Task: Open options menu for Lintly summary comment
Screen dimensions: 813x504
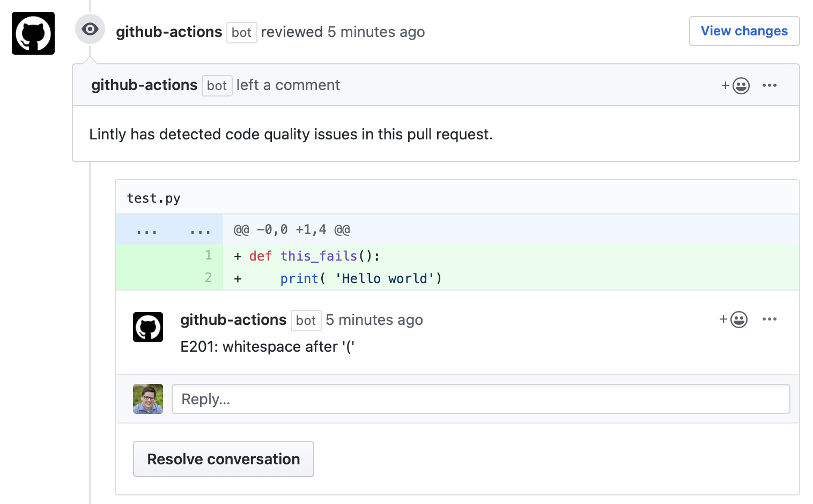Action: (x=770, y=85)
